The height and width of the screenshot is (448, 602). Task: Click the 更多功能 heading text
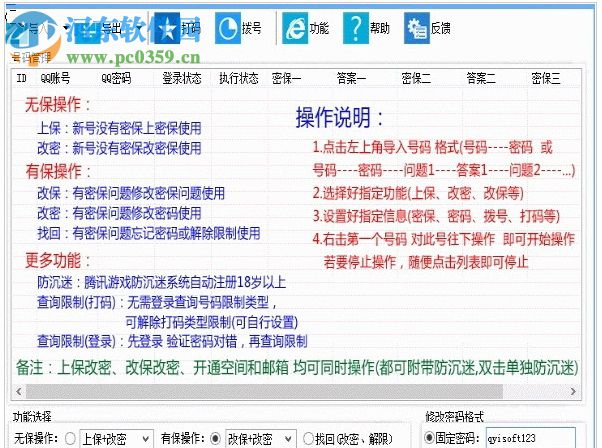[x=58, y=260]
